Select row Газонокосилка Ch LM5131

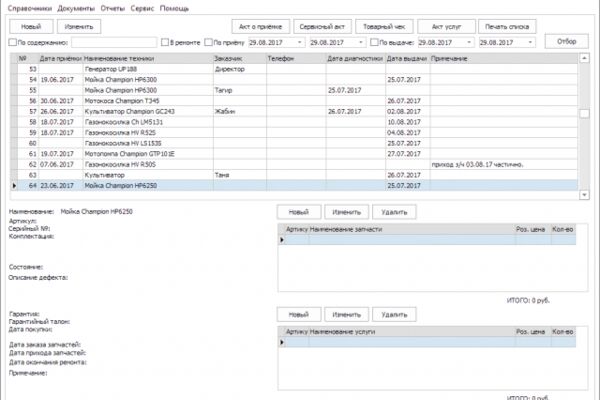294,122
